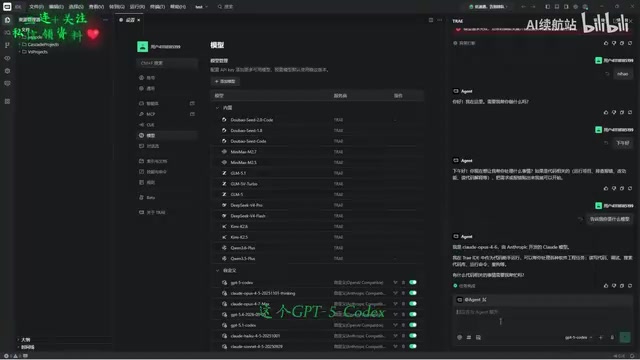Click the Ctrl+F search field in settings
Viewport: 640px width, 360px height.
click(x=167, y=63)
